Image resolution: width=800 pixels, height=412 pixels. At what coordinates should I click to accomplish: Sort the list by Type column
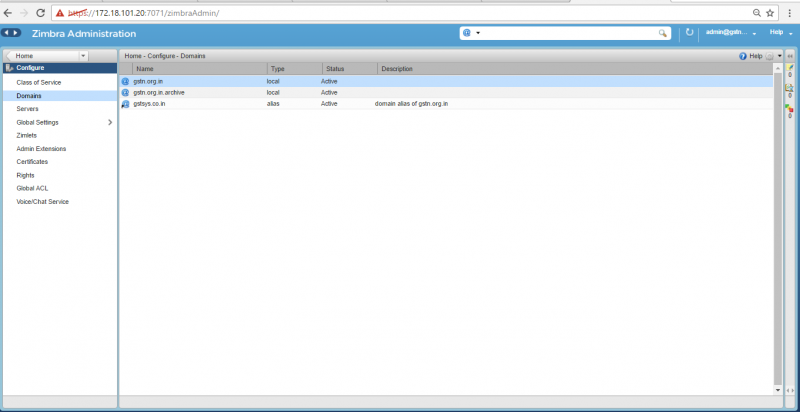click(x=294, y=69)
